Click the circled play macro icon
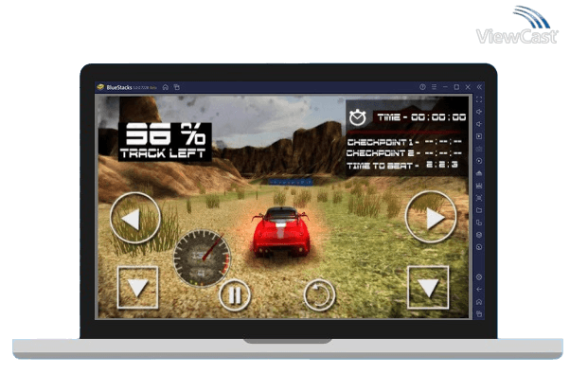Viewport: 570px width, 392px height. tap(479, 161)
